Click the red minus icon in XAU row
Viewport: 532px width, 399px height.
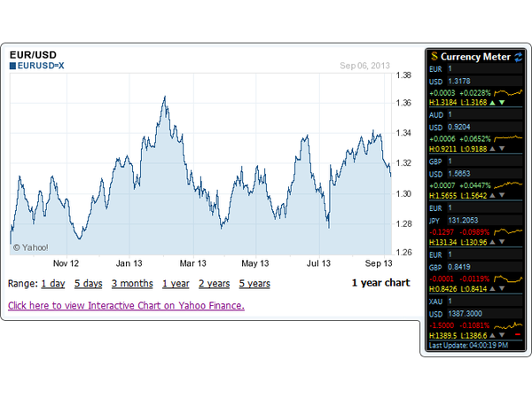[x=518, y=335]
